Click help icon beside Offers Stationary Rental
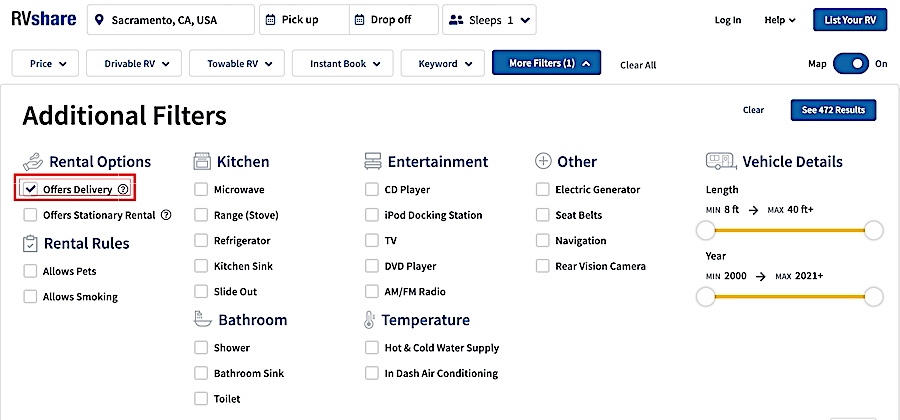The width and height of the screenshot is (900, 420). click(166, 215)
